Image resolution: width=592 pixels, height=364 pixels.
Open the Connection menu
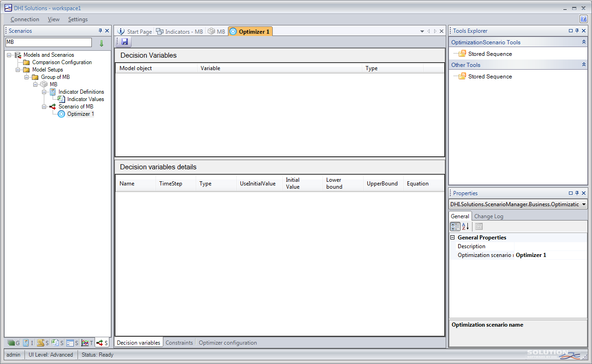[x=25, y=19]
